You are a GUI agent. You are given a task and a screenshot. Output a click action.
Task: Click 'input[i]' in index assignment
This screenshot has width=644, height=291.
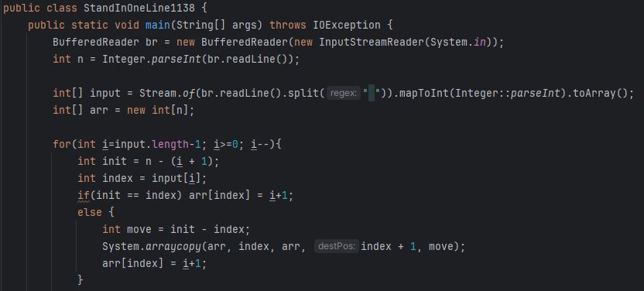point(176,179)
